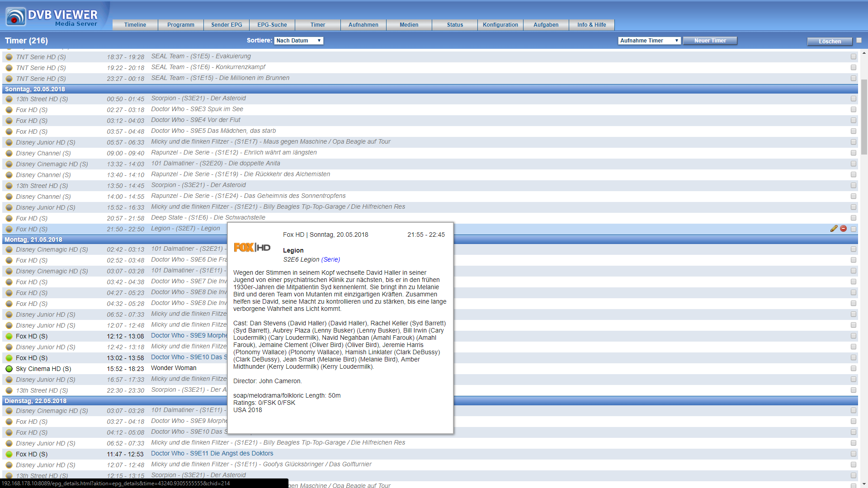Open the Timer tab
The image size is (868, 488).
[x=318, y=25]
